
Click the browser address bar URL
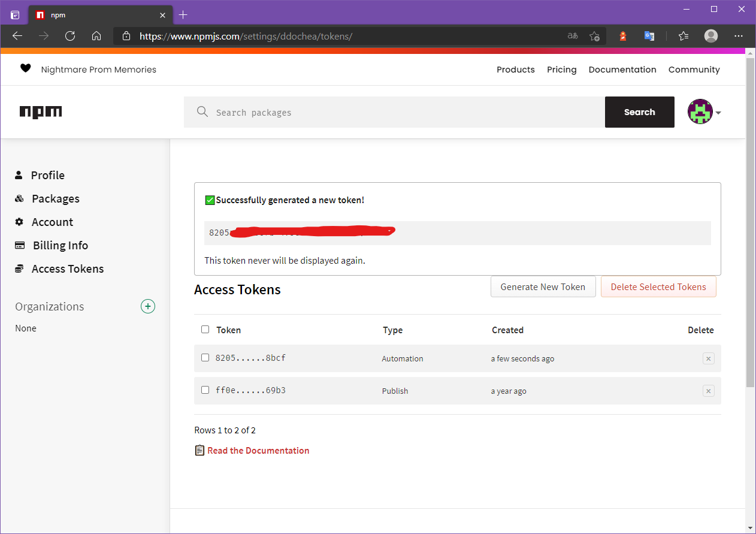[246, 36]
